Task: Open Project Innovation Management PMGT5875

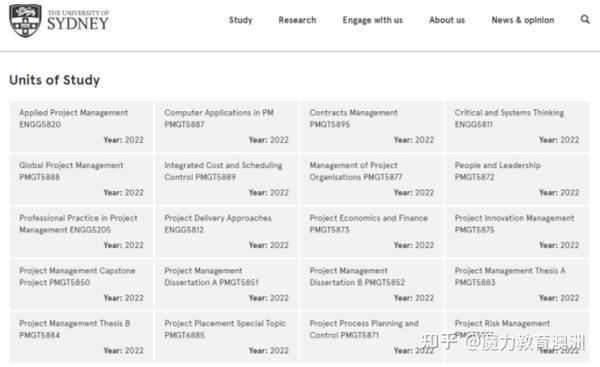Action: (x=517, y=232)
